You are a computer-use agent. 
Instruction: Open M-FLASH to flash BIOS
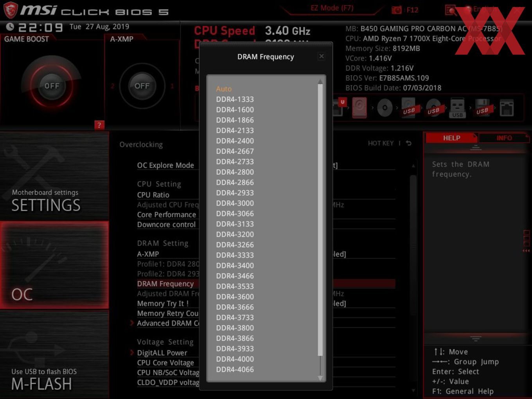point(55,354)
